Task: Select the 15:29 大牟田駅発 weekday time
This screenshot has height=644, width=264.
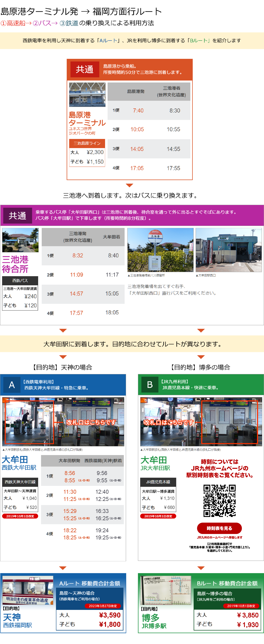Action: (x=70, y=511)
